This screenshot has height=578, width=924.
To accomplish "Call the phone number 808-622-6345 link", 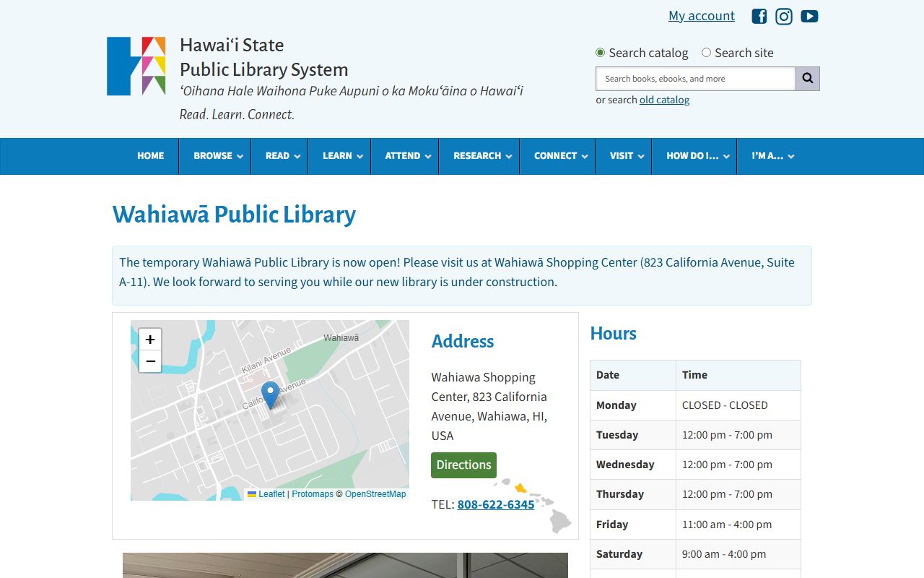I will point(496,504).
